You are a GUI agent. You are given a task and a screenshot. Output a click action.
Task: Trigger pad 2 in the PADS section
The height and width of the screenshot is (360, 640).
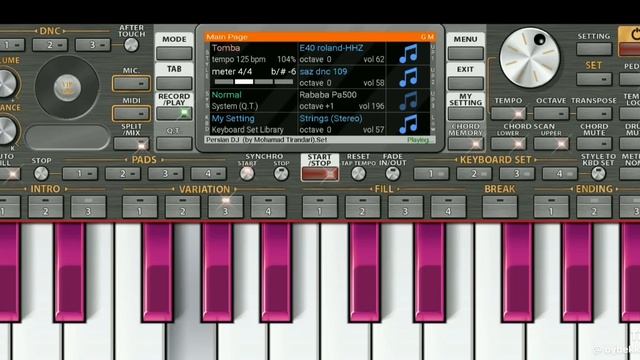123,174
